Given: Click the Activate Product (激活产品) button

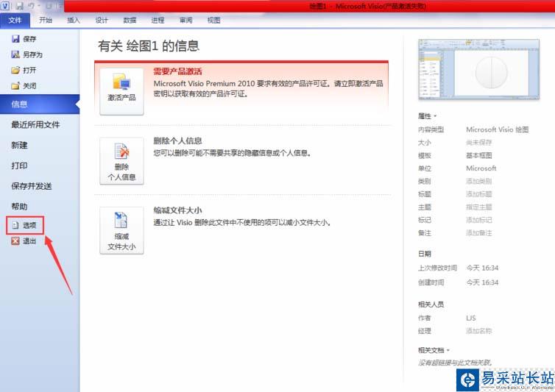Looking at the screenshot, I should (121, 91).
